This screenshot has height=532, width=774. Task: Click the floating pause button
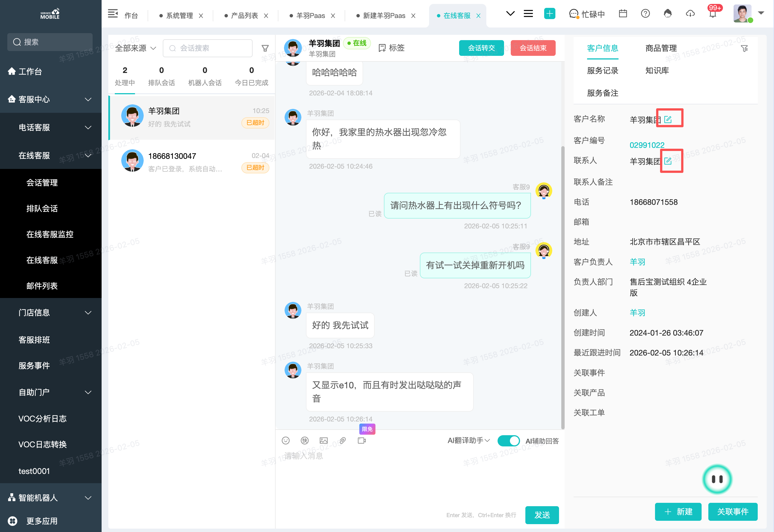point(717,479)
